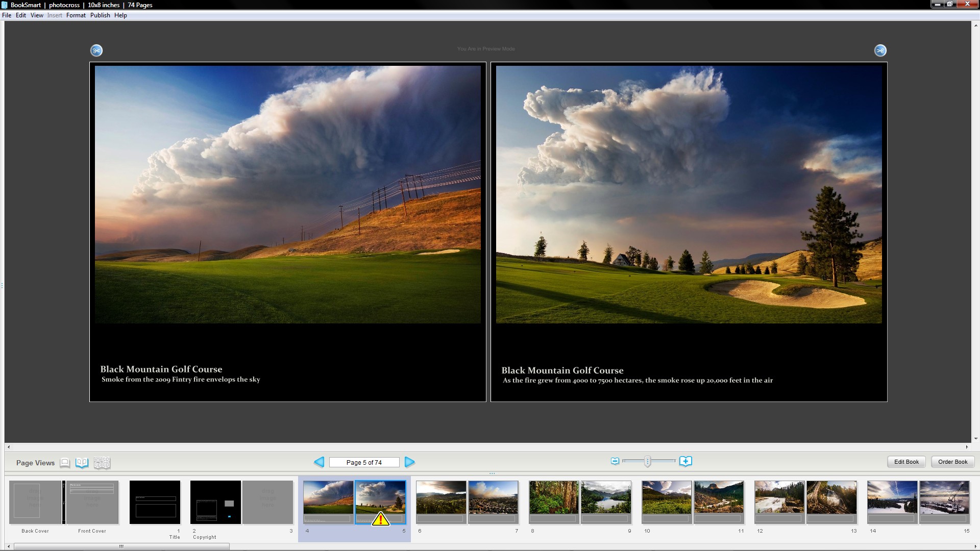Click the zoom out minus icon
The image size is (980, 551).
(615, 461)
